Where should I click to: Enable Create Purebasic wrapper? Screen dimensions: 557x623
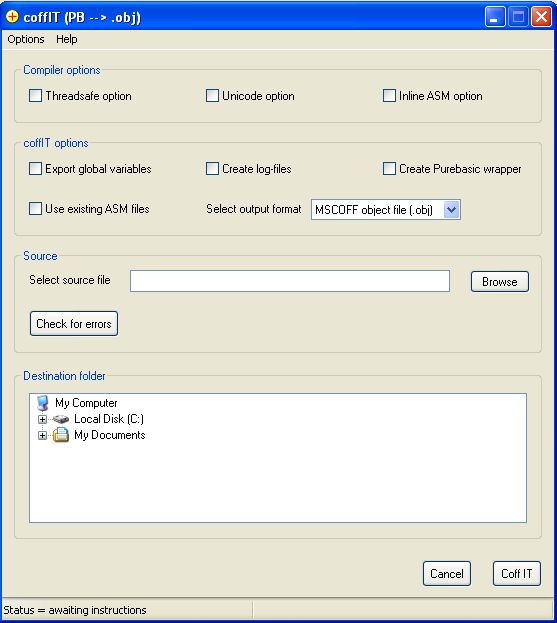[x=389, y=169]
